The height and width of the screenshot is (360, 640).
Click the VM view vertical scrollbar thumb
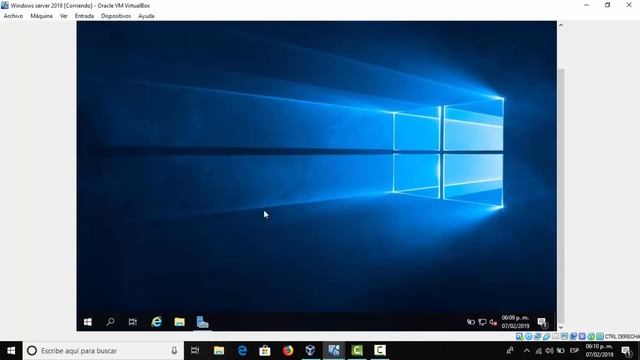coord(561,196)
